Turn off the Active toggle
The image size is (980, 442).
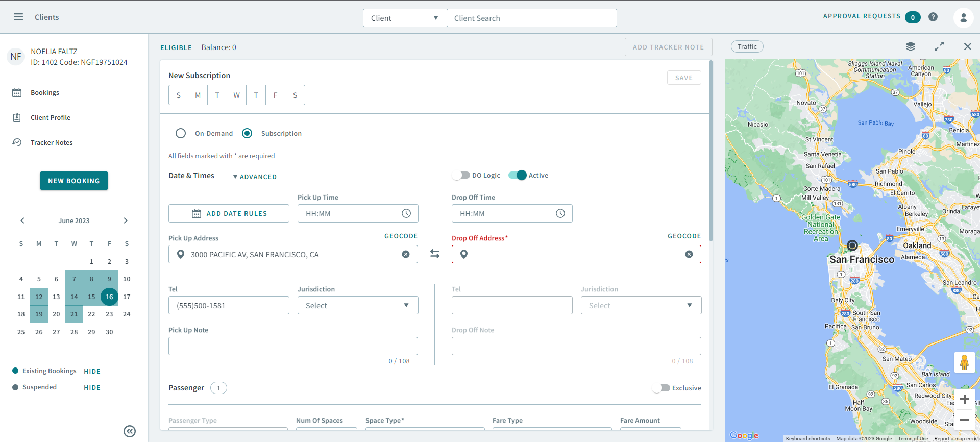pyautogui.click(x=517, y=175)
